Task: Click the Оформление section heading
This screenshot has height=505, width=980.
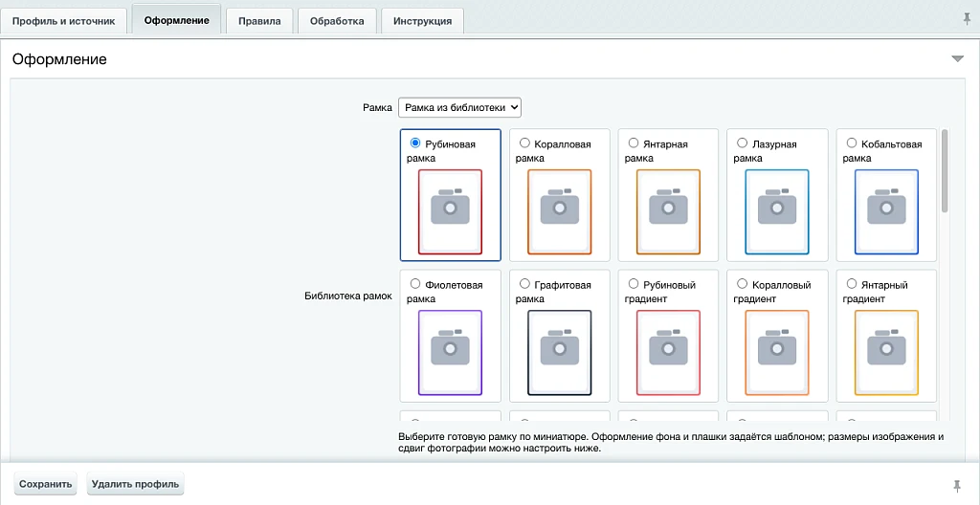Action: click(x=59, y=59)
